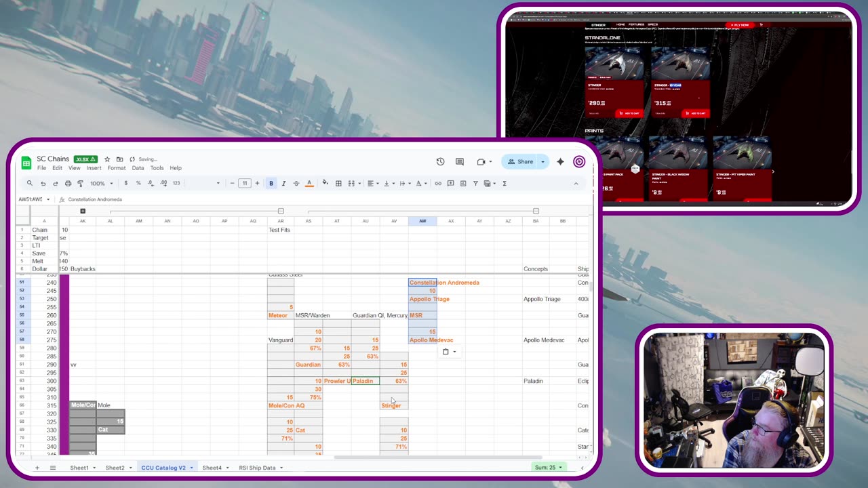Viewport: 868px width, 488px height.
Task: Open the name box dropdown arrow
Action: (x=48, y=199)
